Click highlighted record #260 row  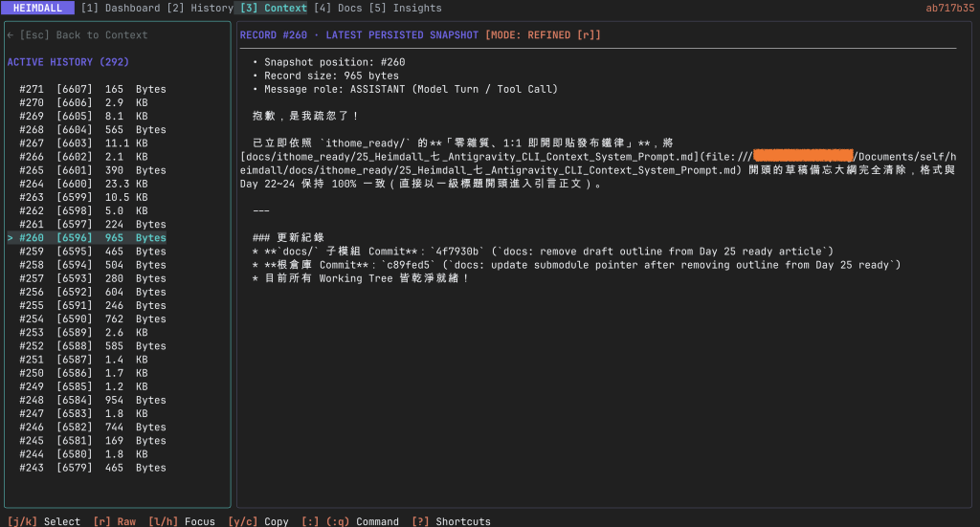tap(87, 238)
